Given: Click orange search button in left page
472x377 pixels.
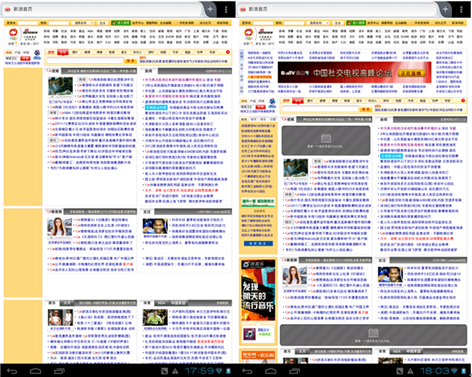Looking at the screenshot, I should [x=130, y=61].
